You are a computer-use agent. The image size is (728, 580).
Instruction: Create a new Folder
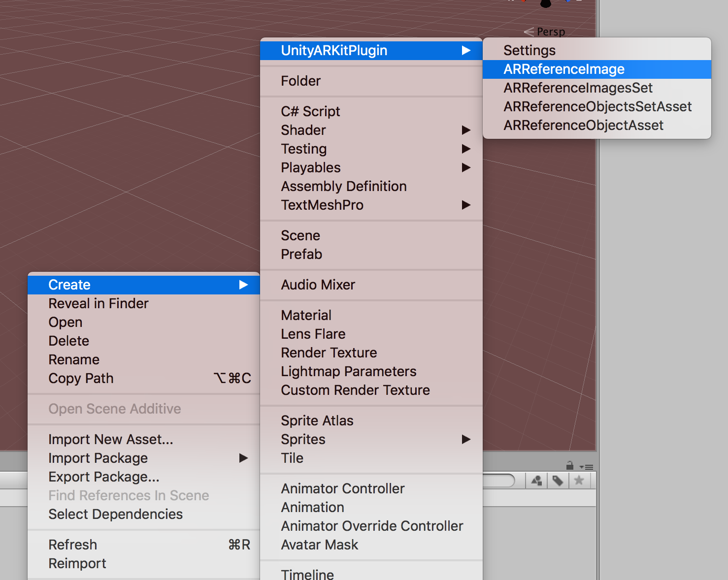(x=371, y=81)
